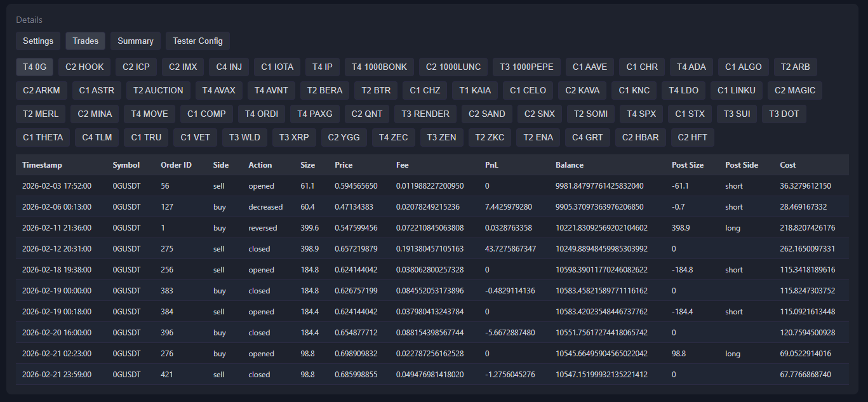Select the 0GUSDT row dated 2026-02-12
The image size is (868, 402).
(x=254, y=248)
